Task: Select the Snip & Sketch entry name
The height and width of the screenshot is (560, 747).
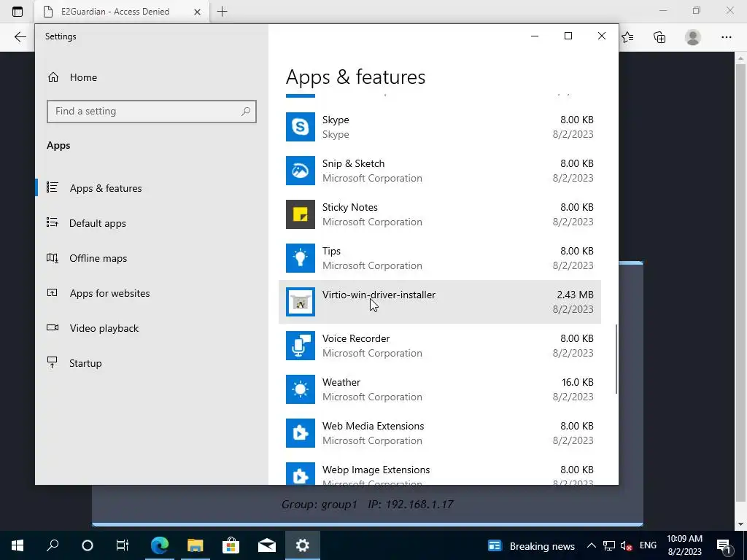Action: click(x=353, y=163)
